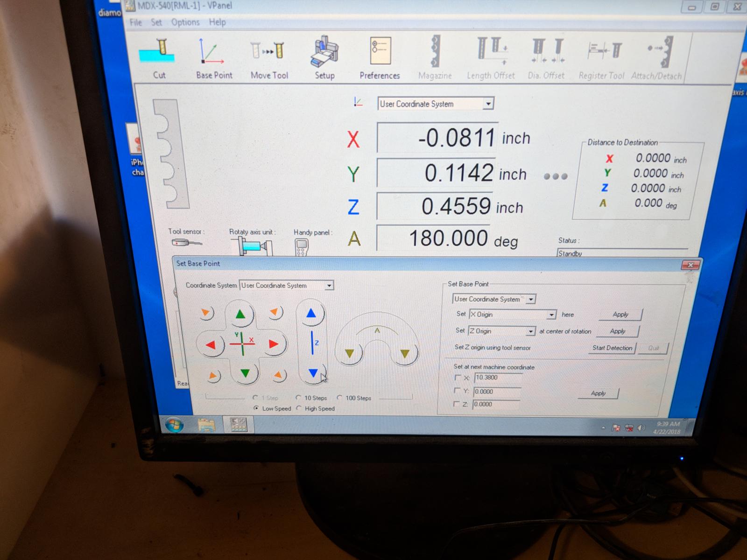Image resolution: width=747 pixels, height=560 pixels.
Task: Click the Start Detection button
Action: pos(612,348)
